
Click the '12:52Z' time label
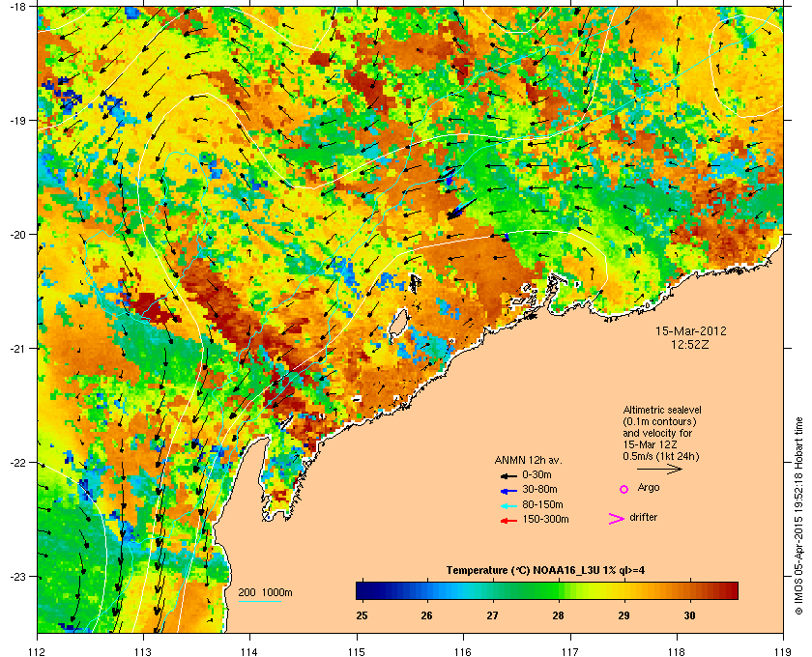tap(691, 344)
